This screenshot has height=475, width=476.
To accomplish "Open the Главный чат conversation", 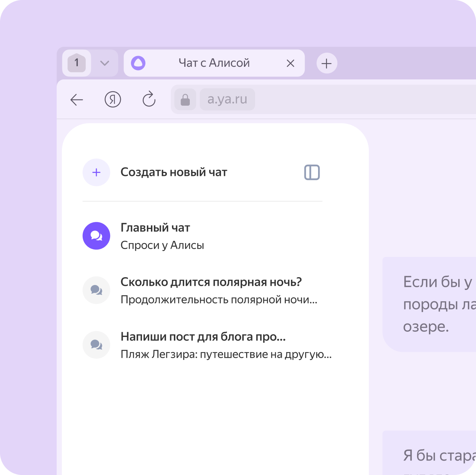I will pyautogui.click(x=202, y=236).
